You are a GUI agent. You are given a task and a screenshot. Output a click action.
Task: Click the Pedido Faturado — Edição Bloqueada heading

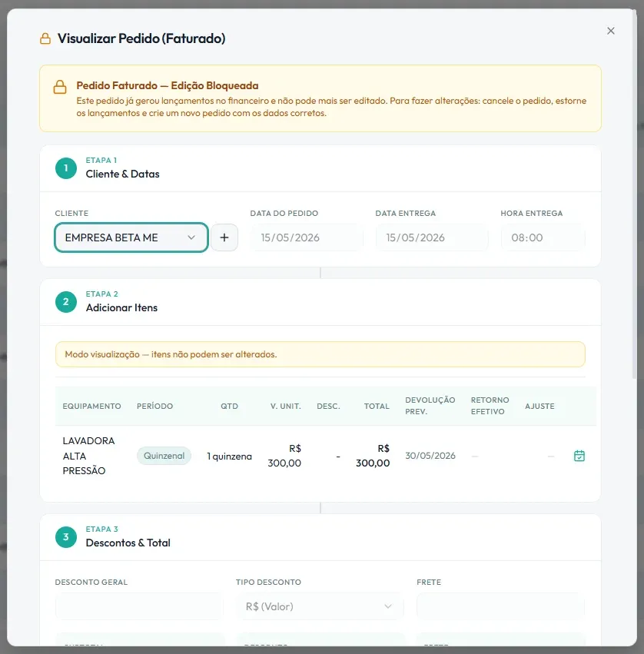[x=168, y=85]
